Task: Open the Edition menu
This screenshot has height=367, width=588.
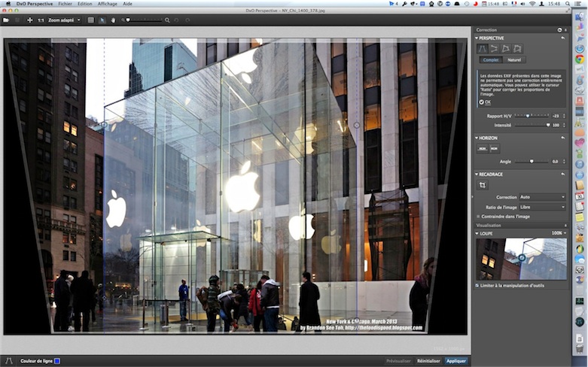Action: click(85, 4)
